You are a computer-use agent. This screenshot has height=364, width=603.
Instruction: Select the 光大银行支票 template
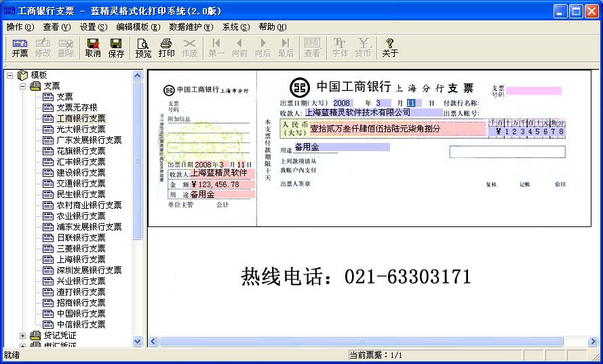click(81, 129)
